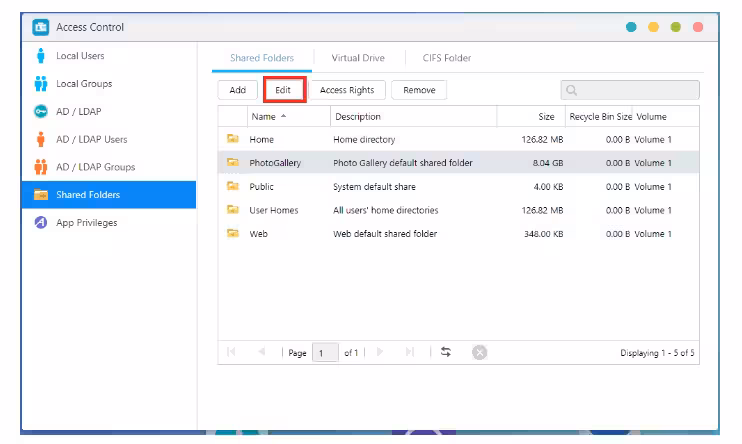Screen dimensions: 742x444
Task: Click 'Displaying 1 - 5 of 5' status text
Action: coord(657,353)
